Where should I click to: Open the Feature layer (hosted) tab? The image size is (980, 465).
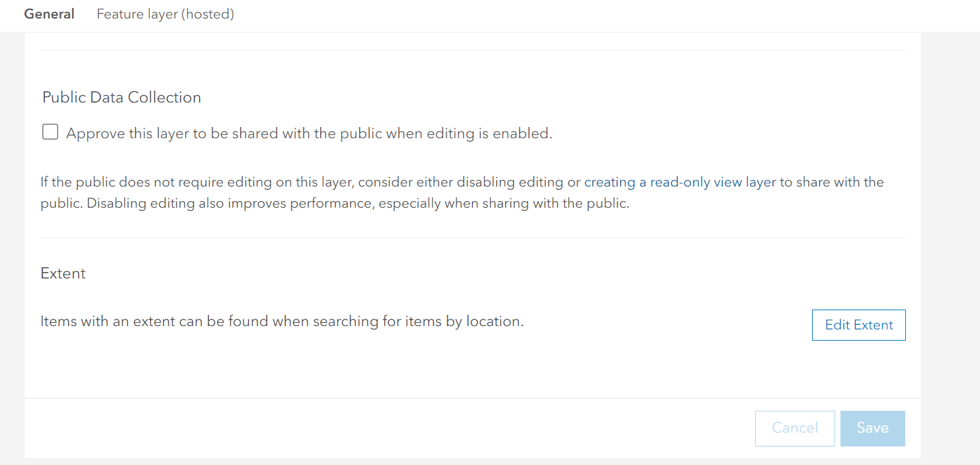165,14
